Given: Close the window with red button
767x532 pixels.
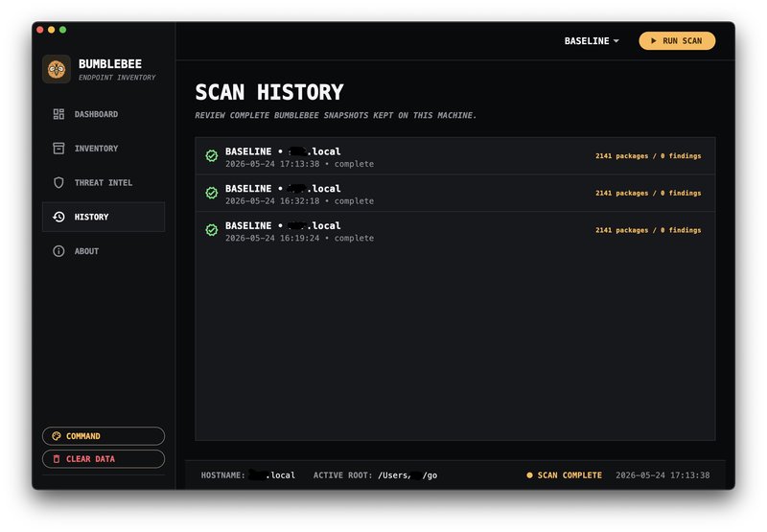Looking at the screenshot, I should (40, 30).
